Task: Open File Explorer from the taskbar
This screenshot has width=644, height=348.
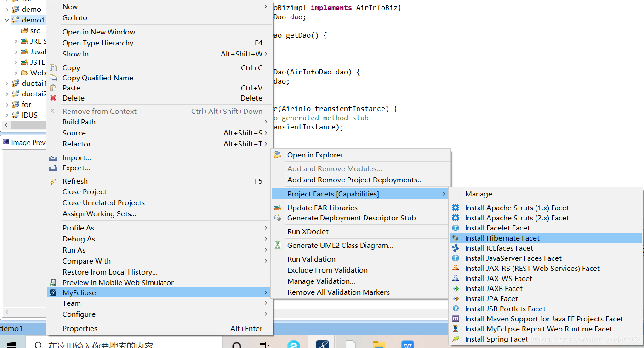Action: click(x=379, y=344)
